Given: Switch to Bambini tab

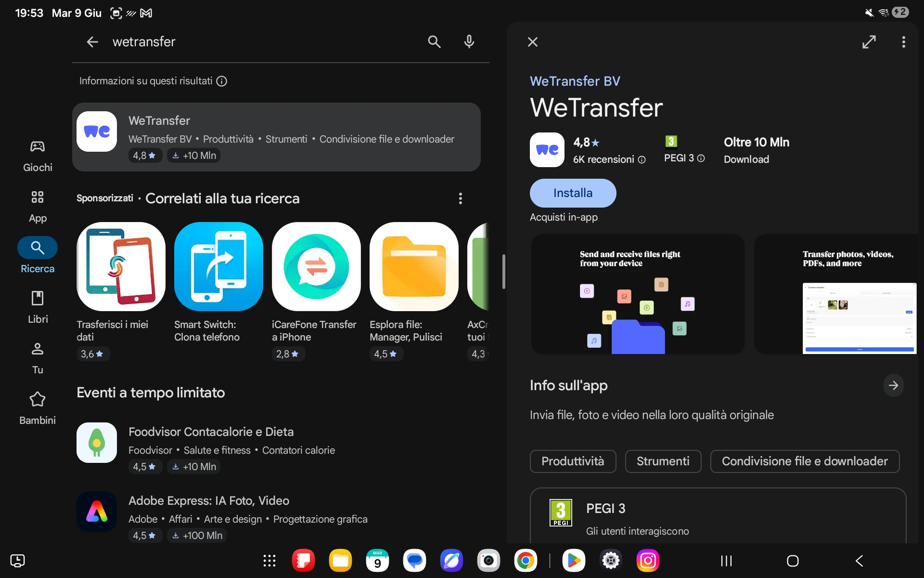Looking at the screenshot, I should pos(38,408).
